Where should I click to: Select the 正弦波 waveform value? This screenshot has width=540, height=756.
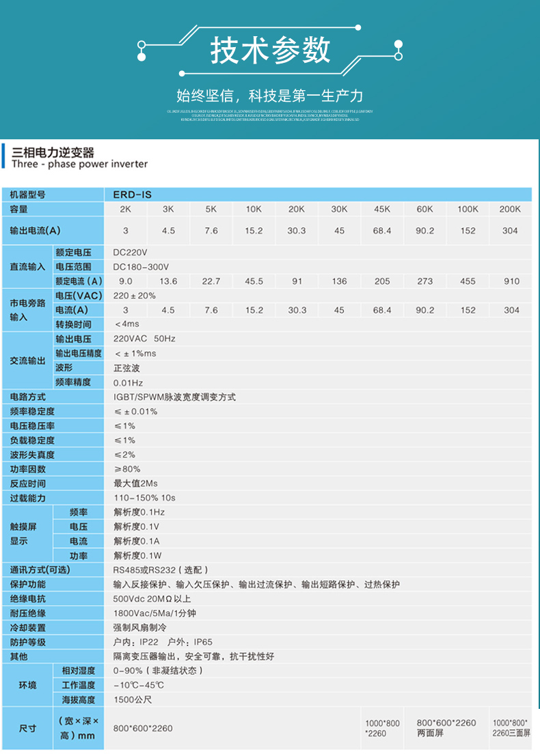[126, 368]
